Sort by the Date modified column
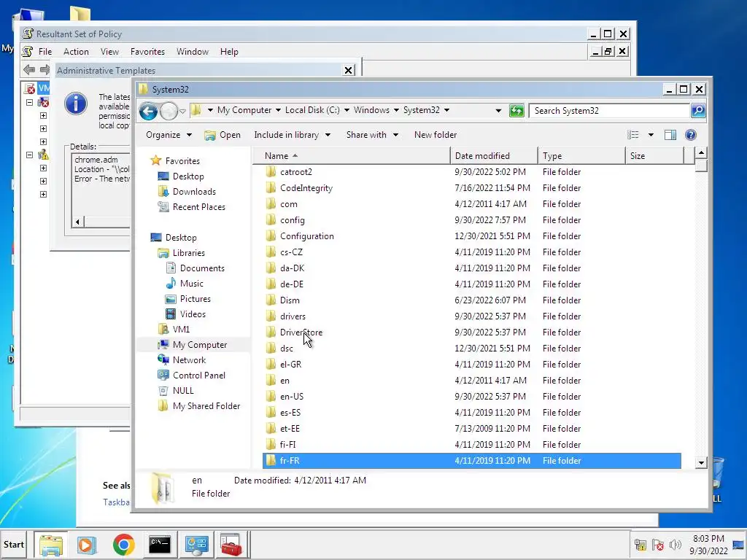Image resolution: width=747 pixels, height=560 pixels. (x=494, y=156)
